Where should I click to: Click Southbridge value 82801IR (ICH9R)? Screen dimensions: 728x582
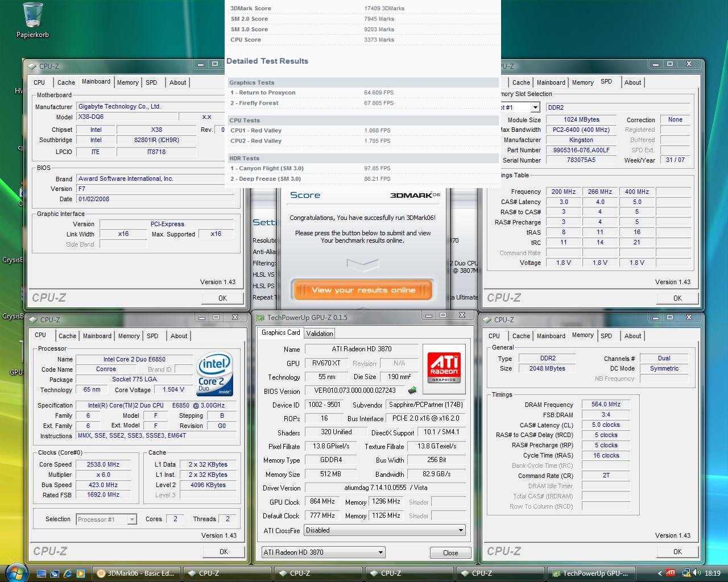coord(156,140)
